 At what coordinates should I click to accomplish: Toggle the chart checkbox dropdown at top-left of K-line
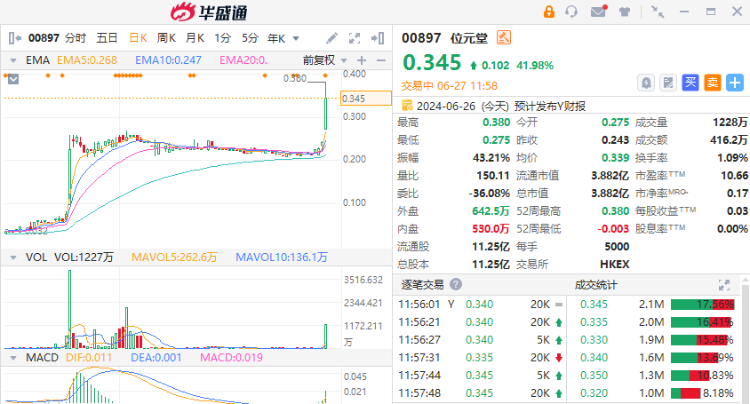click(x=13, y=79)
